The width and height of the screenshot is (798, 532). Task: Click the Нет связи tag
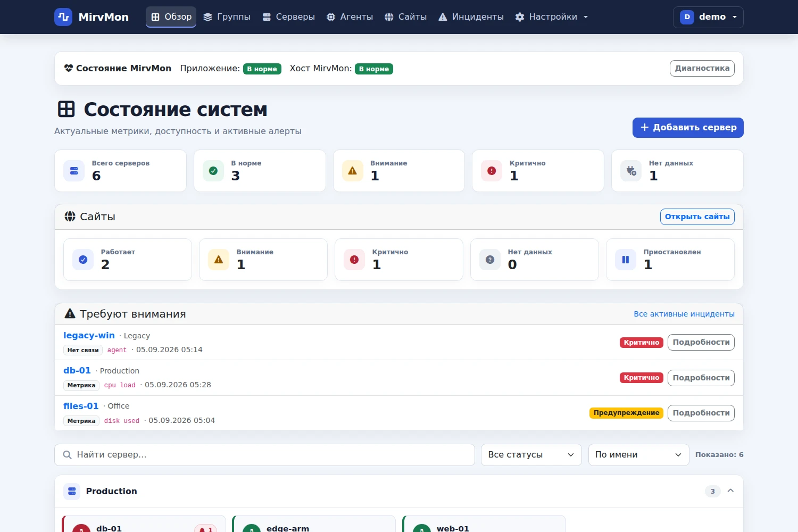(83, 350)
